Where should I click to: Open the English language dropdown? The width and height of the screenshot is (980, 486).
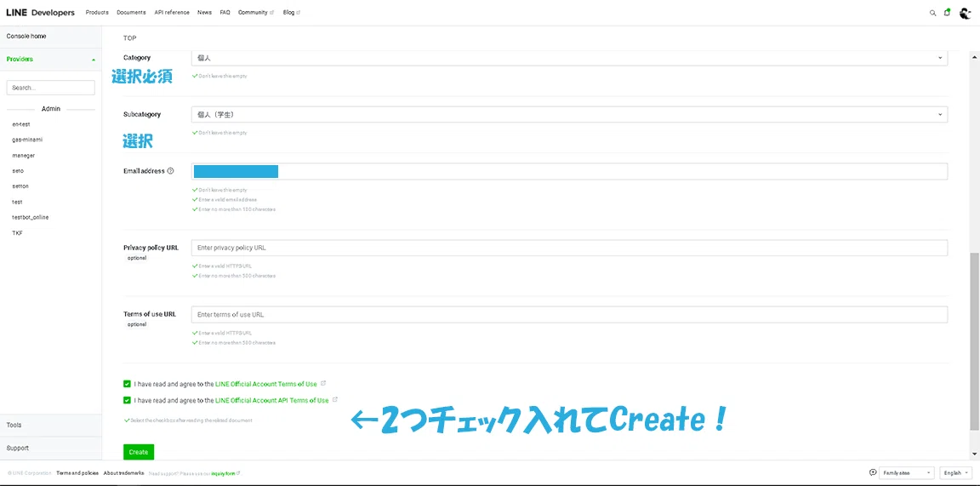pyautogui.click(x=956, y=473)
